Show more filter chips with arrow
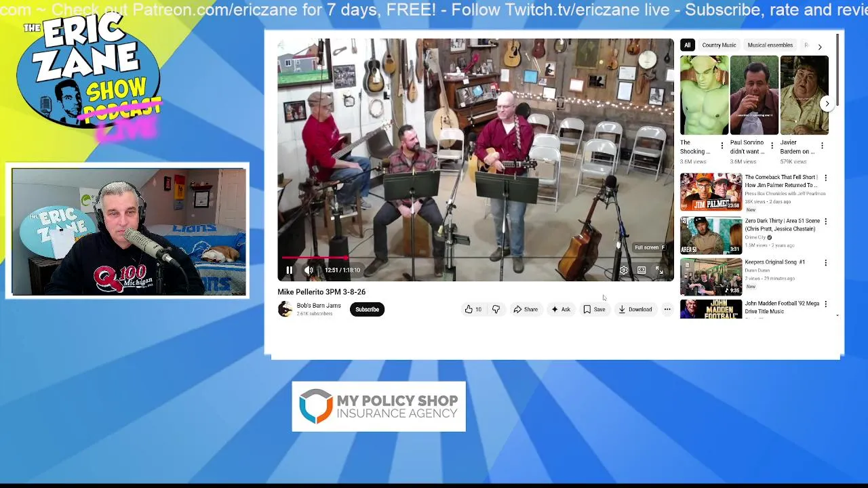This screenshot has width=868, height=488. click(x=819, y=47)
